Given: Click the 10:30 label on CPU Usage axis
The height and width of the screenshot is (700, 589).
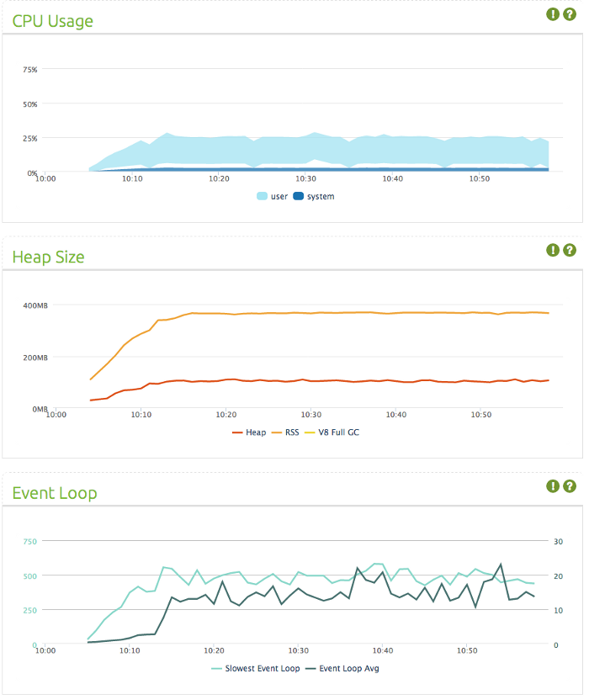Looking at the screenshot, I should [305, 178].
